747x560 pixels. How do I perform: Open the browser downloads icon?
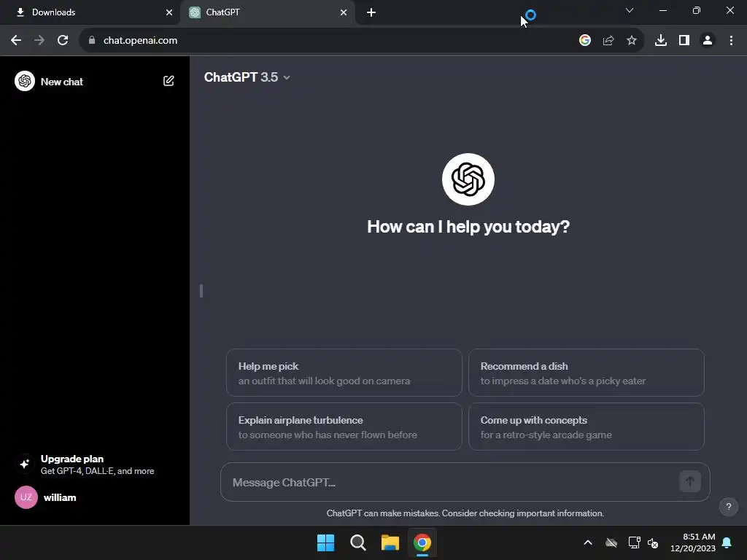660,40
